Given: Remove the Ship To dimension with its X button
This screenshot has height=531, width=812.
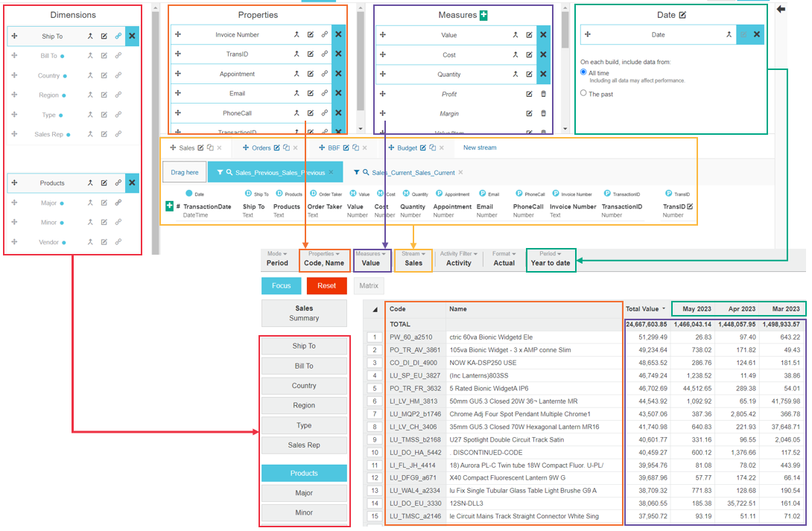Looking at the screenshot, I should point(132,36).
